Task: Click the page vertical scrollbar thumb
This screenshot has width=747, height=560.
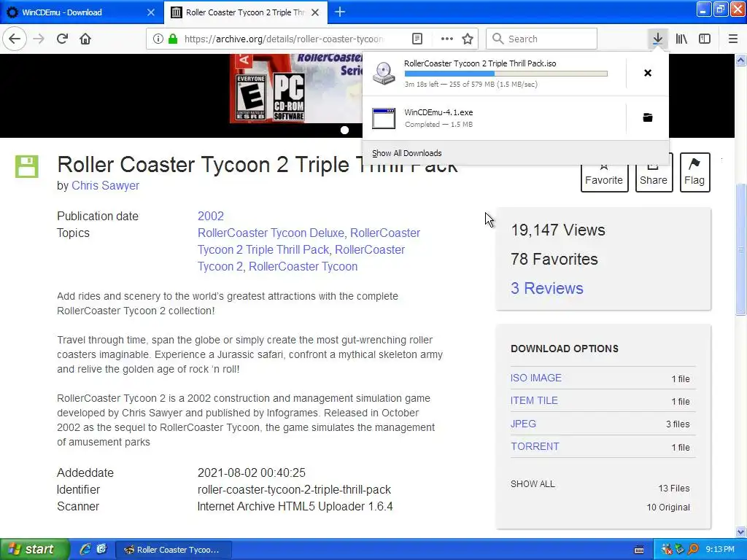Action: pos(741,249)
